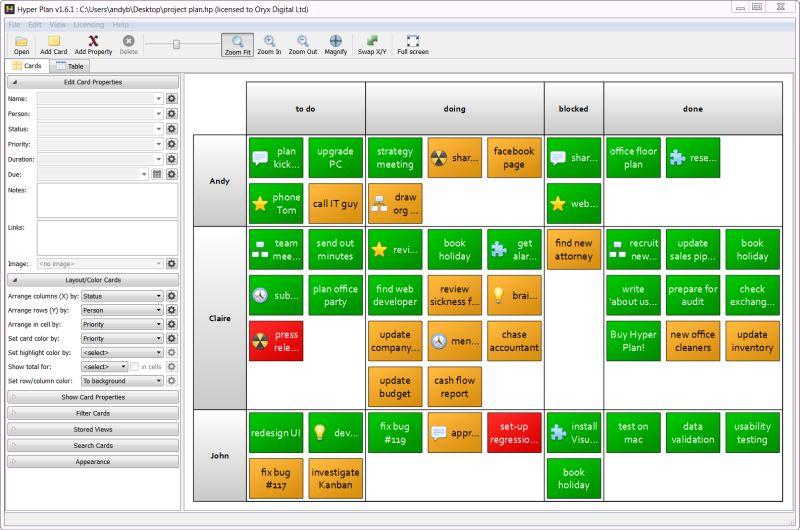The image size is (800, 530).
Task: Open gear for Arrange in cell setting
Action: click(172, 324)
